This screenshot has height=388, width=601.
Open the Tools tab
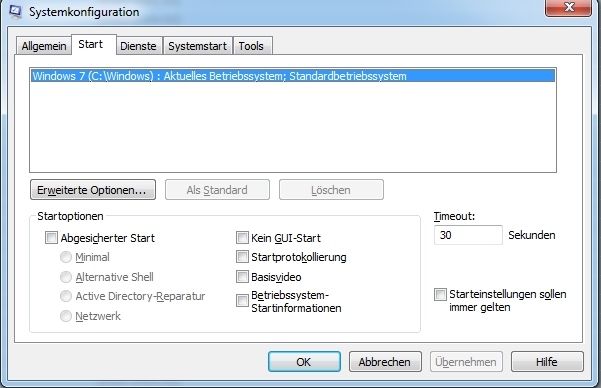(x=252, y=46)
